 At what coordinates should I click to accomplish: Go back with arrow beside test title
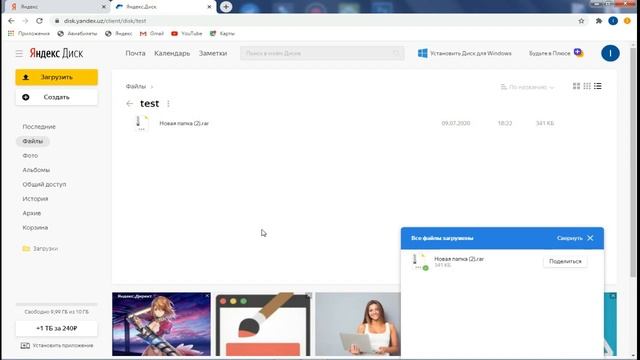coord(129,104)
